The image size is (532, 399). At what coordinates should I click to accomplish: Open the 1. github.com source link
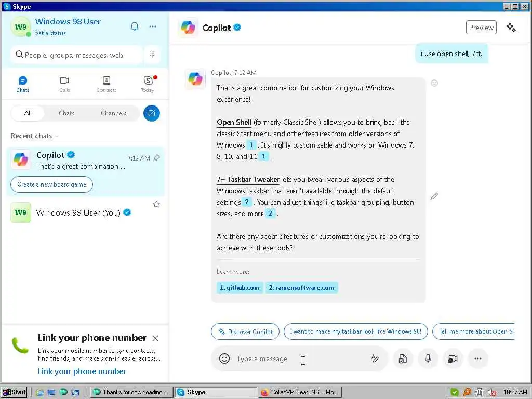[x=239, y=288]
